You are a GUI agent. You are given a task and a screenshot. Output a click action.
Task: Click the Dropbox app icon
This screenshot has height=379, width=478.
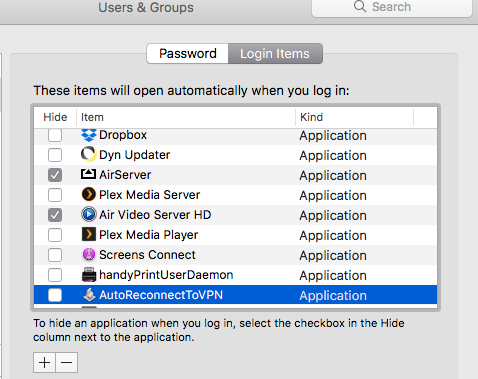click(89, 135)
